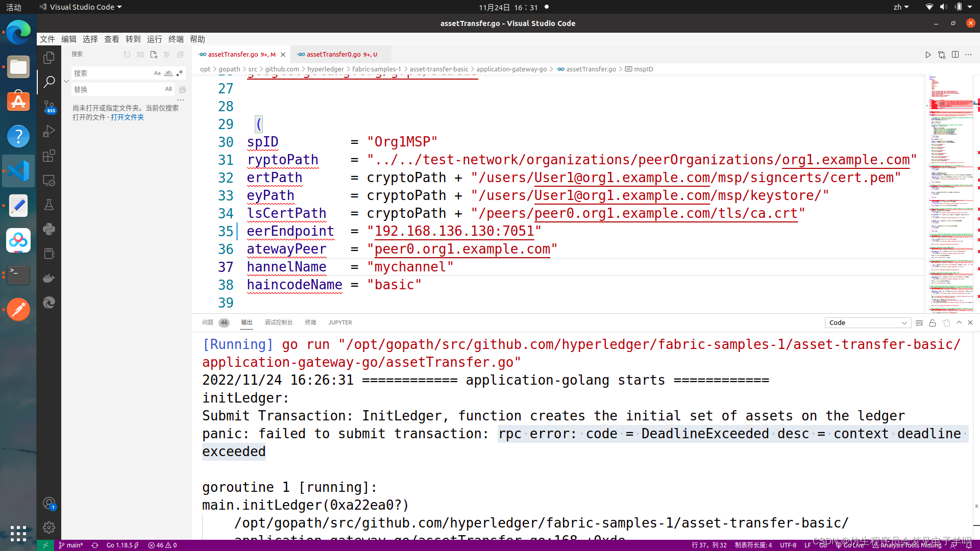Maximize the panel with up chevron

point(959,322)
